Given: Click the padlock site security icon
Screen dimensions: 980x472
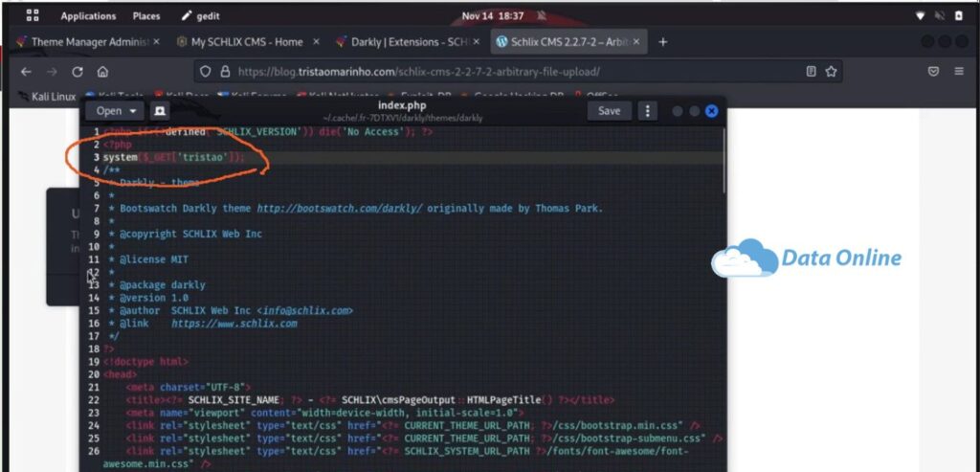Looking at the screenshot, I should click(224, 72).
